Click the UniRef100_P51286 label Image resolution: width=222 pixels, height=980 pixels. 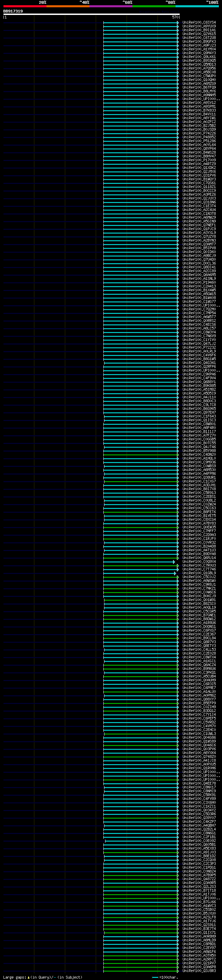click(x=199, y=141)
